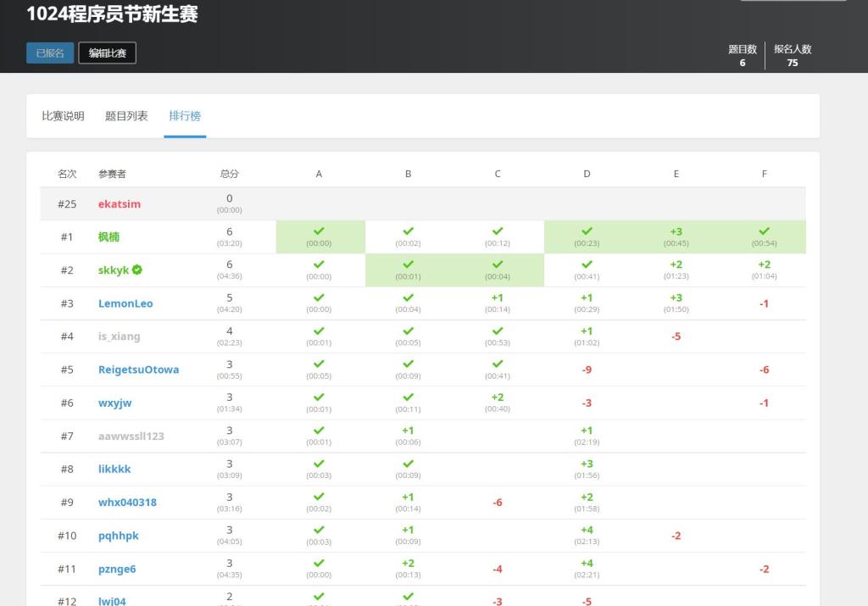The width and height of the screenshot is (868, 606).
Task: Click aawwssll123's problem A accepted checkmark
Action: pos(319,430)
